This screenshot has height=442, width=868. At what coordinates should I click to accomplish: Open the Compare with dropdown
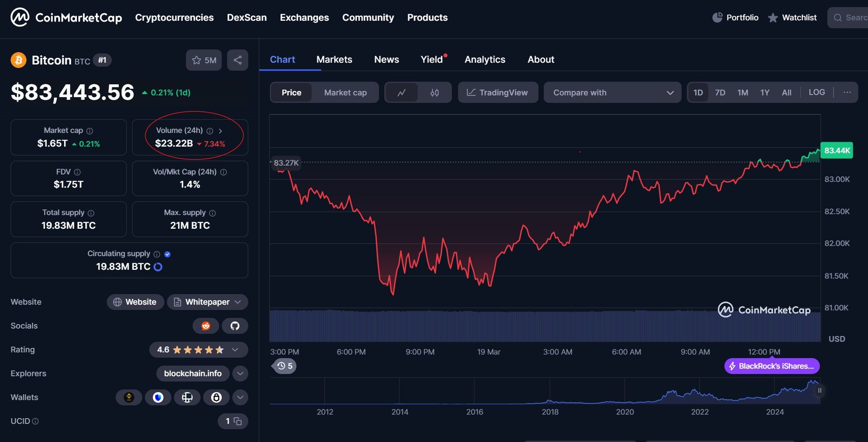[612, 92]
